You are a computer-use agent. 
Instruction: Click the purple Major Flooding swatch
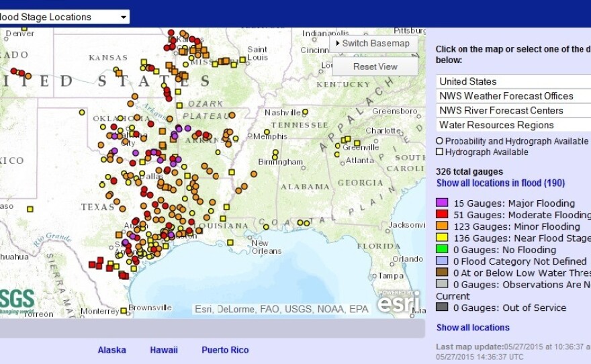click(442, 203)
